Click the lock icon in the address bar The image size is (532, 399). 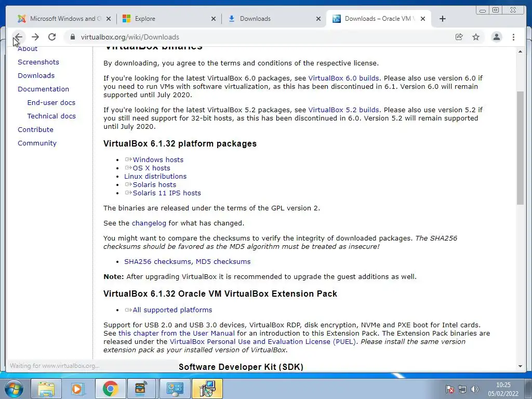[72, 37]
